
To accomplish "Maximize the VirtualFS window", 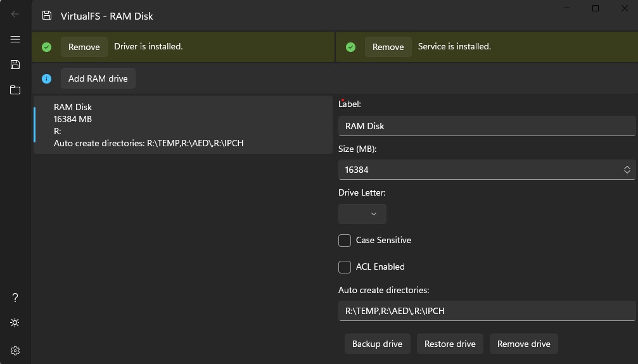I will coord(596,8).
